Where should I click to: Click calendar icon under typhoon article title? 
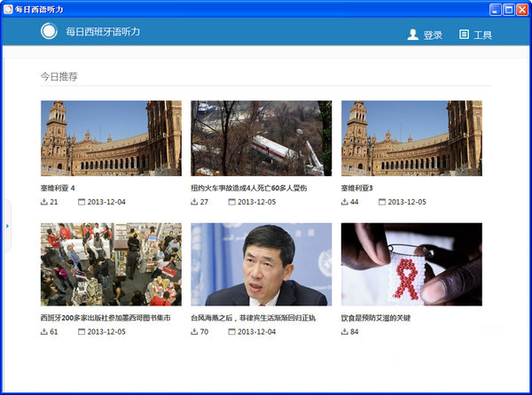(x=231, y=331)
